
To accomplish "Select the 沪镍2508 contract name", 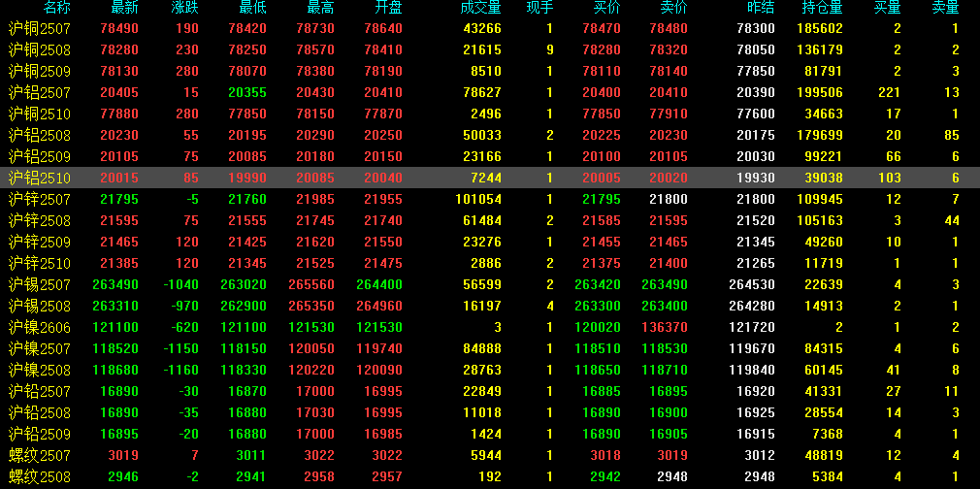I will [40, 370].
